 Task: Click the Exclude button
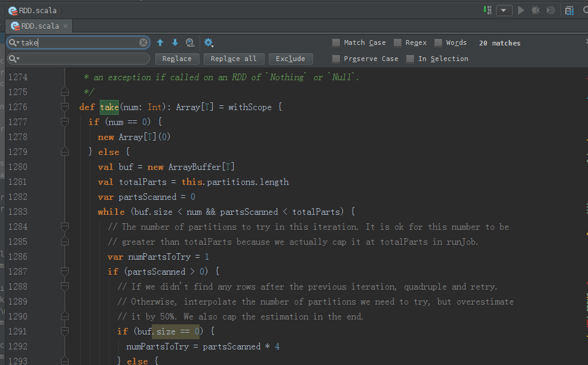pos(290,59)
